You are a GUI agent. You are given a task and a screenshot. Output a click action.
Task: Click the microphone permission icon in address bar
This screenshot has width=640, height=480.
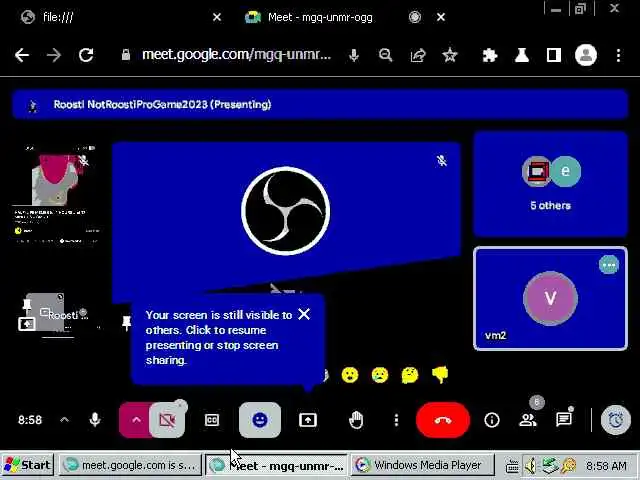pyautogui.click(x=354, y=55)
